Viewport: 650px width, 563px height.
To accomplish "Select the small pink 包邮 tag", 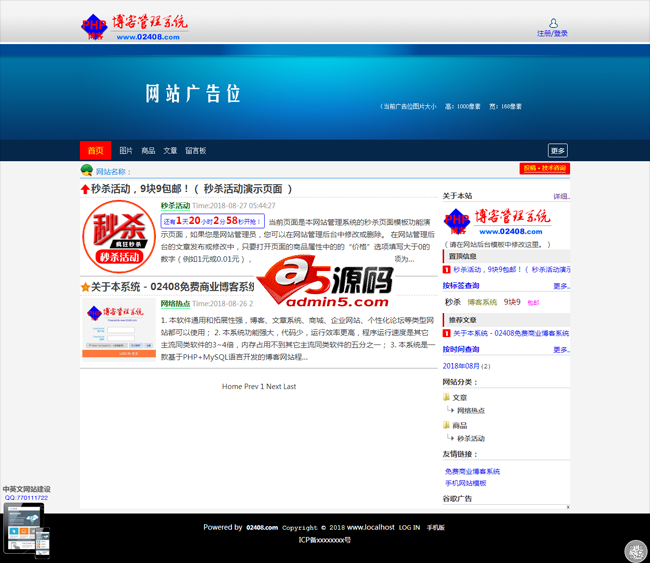I will coord(533,303).
